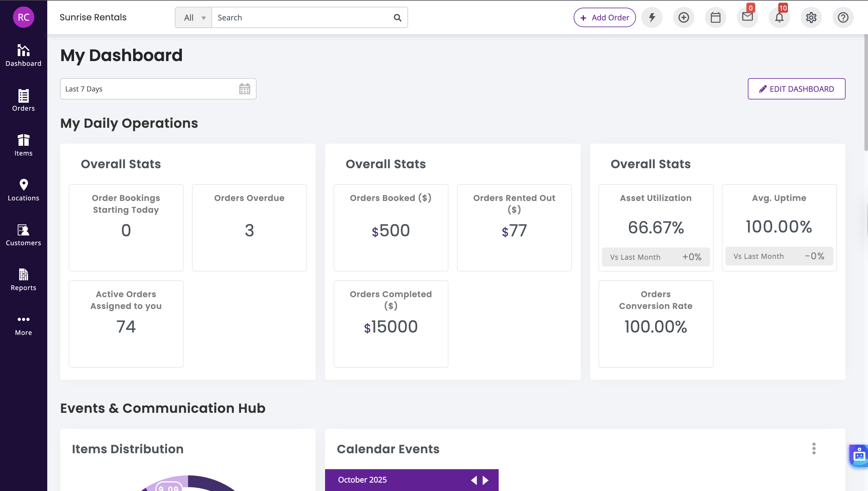Go to Orders in sidebar
868x491 pixels.
coord(23,100)
